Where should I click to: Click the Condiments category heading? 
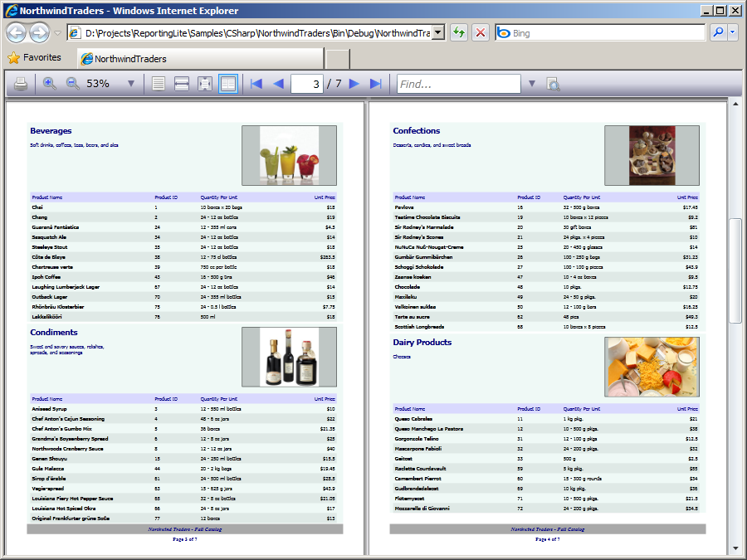point(54,333)
